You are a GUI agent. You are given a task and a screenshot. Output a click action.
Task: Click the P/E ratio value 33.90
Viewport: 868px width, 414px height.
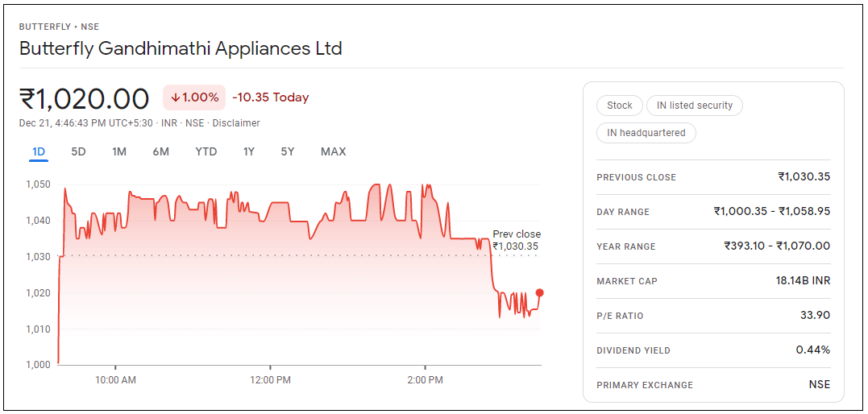point(815,316)
